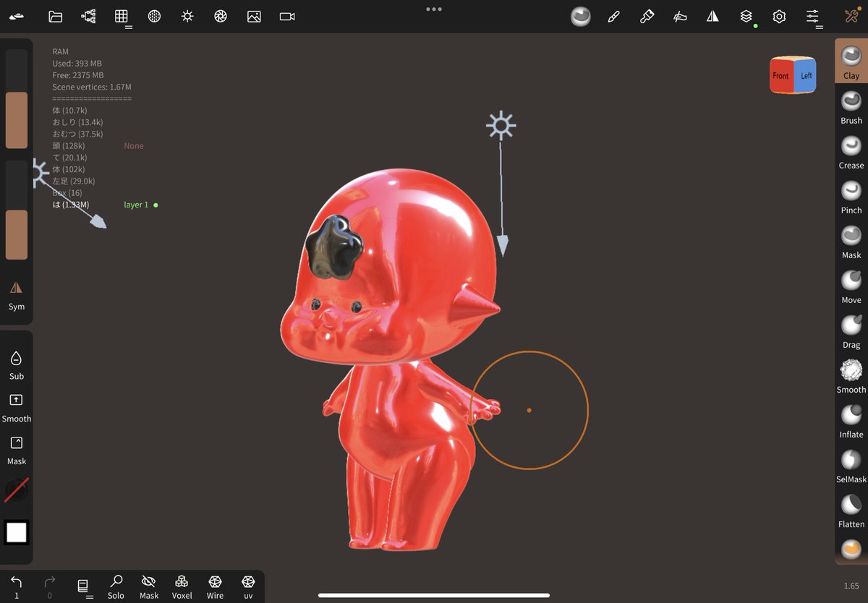
Task: Select the Crease tool
Action: (851, 151)
